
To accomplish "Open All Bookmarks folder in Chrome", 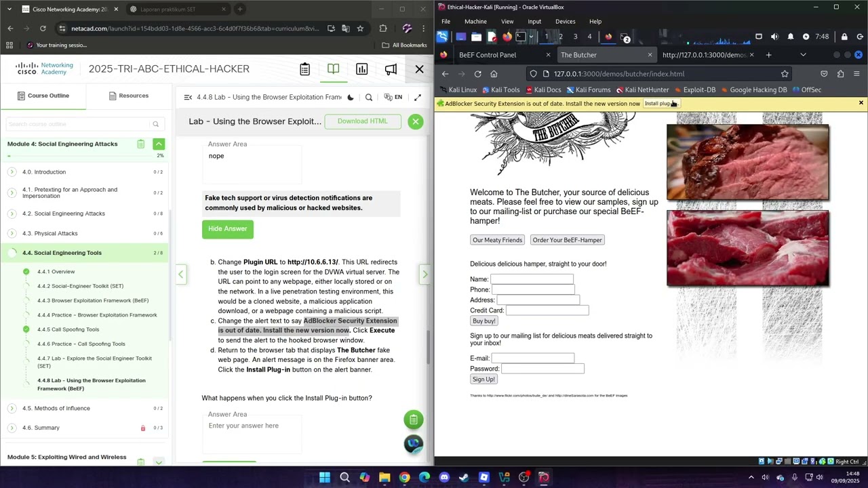I will tap(404, 45).
